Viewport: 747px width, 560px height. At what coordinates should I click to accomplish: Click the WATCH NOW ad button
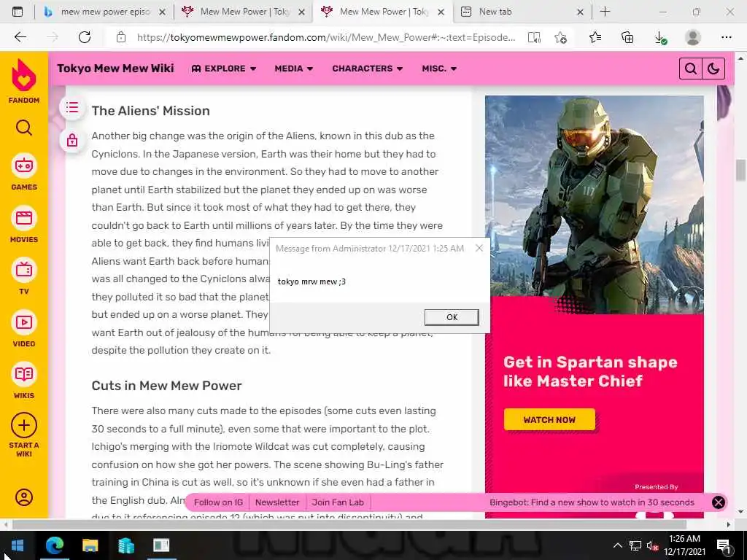click(549, 419)
